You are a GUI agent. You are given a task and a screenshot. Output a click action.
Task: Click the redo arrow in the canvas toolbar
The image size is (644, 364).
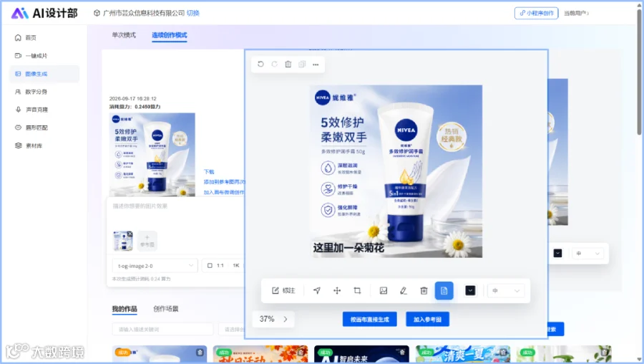(x=274, y=64)
